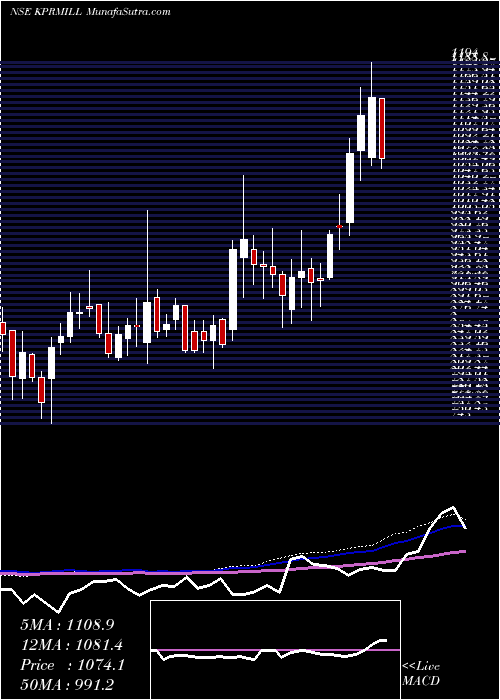The width and height of the screenshot is (500, 700).
Task: Select the "5MA : 1108.9" value
Action: point(67,625)
